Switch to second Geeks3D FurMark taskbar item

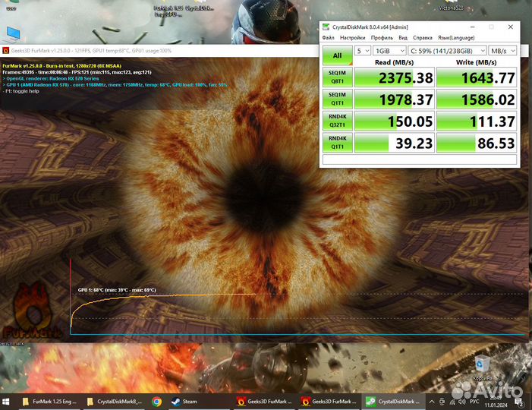(329, 402)
